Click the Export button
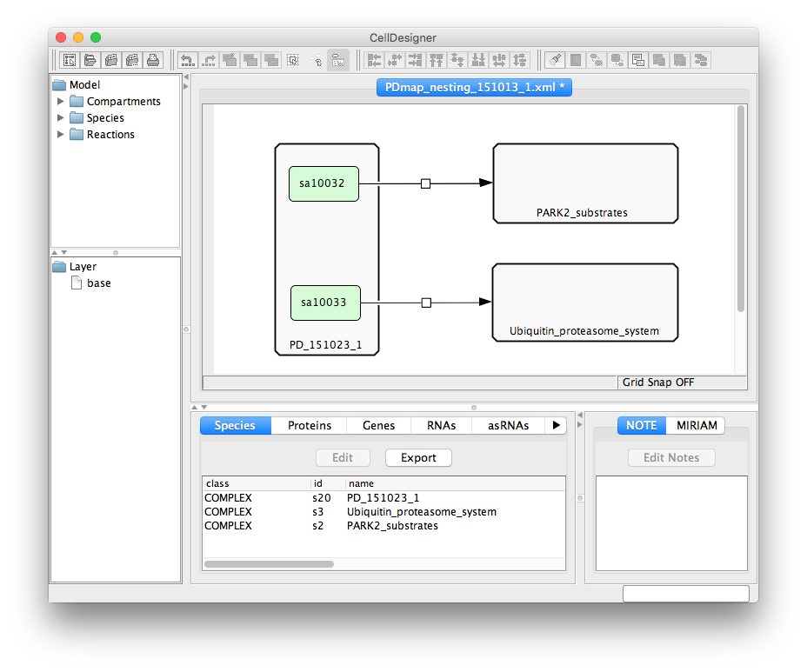807x672 pixels. (418, 457)
